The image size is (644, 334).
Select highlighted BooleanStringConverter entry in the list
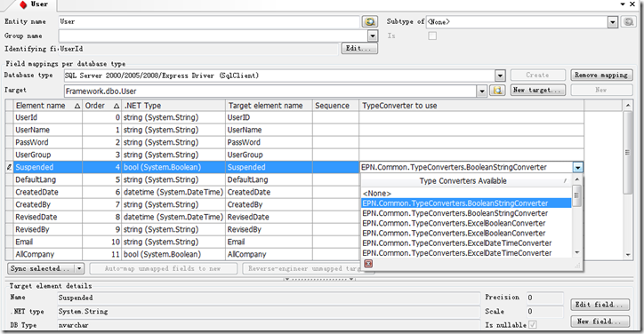click(x=466, y=203)
